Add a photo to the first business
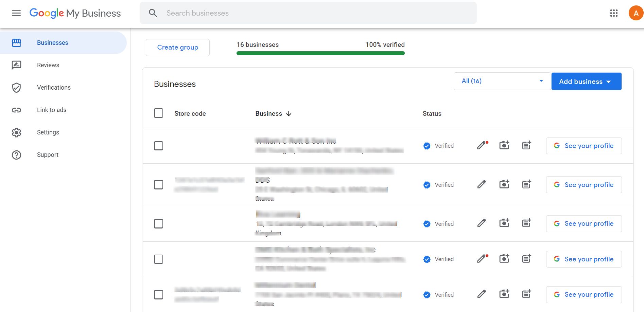This screenshot has height=312, width=644. pos(504,145)
